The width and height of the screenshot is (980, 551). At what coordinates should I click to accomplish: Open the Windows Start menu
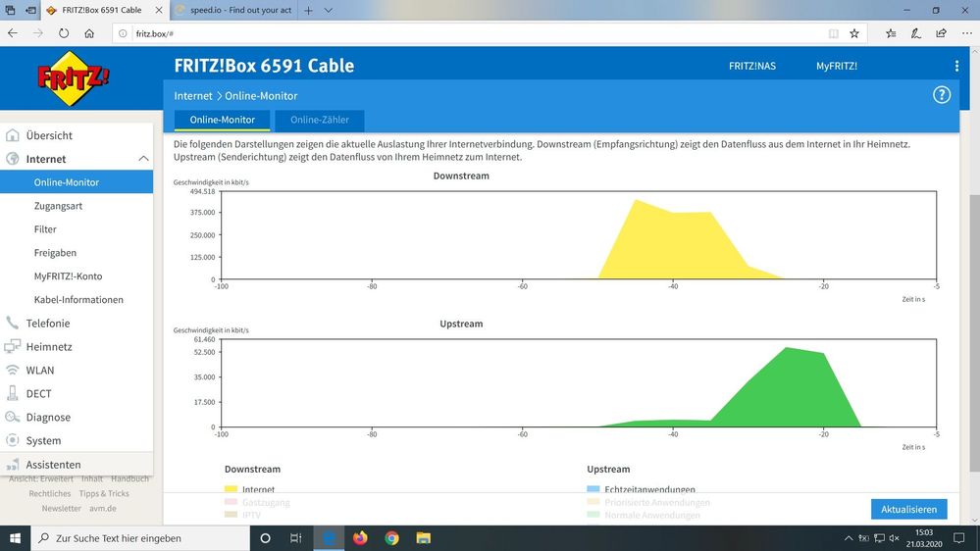tap(15, 538)
